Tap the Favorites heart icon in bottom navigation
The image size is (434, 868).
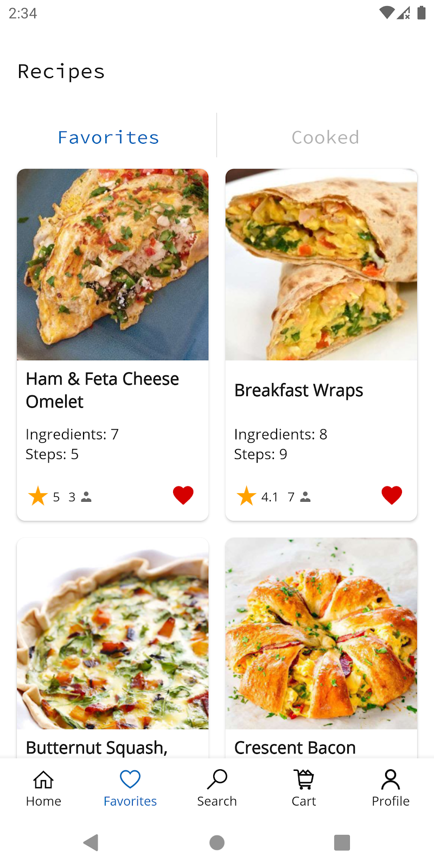pyautogui.click(x=130, y=780)
